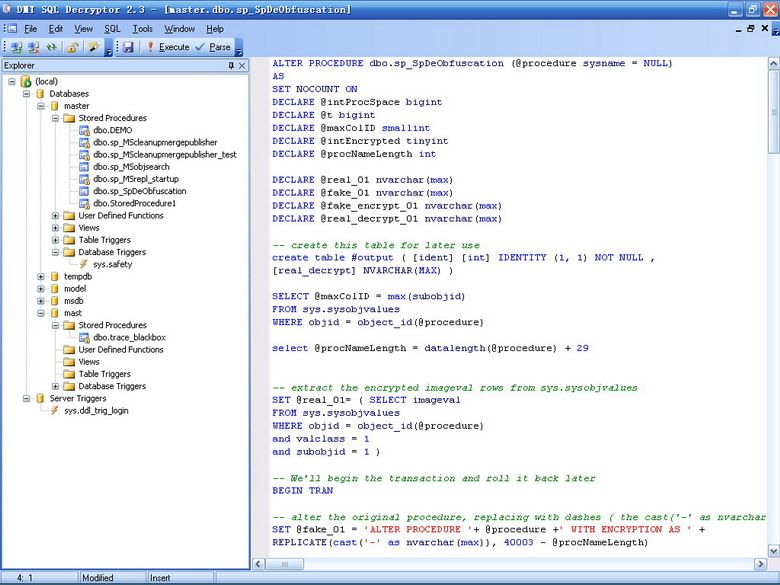This screenshot has height=585, width=780.
Task: Expand the msdb database node
Action: 41,301
